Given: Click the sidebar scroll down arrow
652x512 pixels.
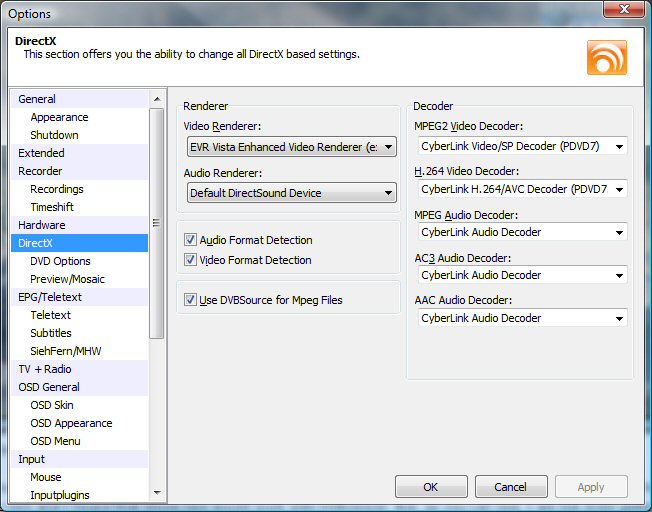Looking at the screenshot, I should pos(157,492).
